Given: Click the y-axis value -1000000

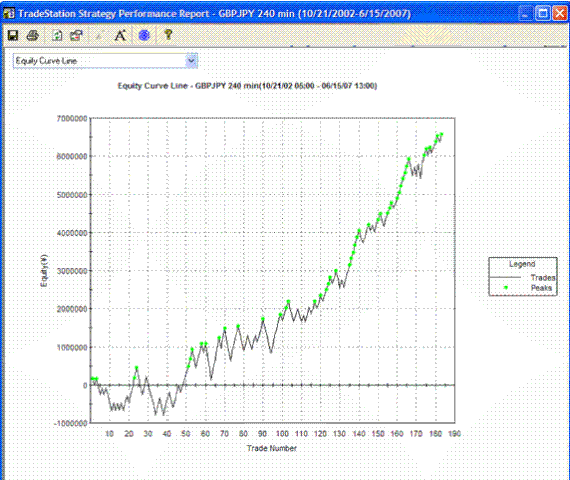Looking at the screenshot, I should coord(71,423).
